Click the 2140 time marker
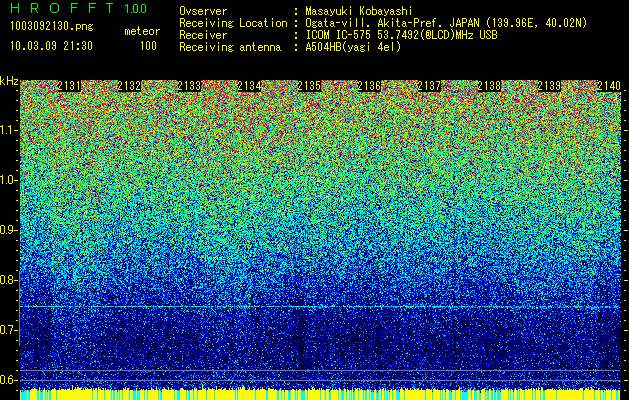Image resolution: width=629 pixels, height=400 pixels. point(609,86)
